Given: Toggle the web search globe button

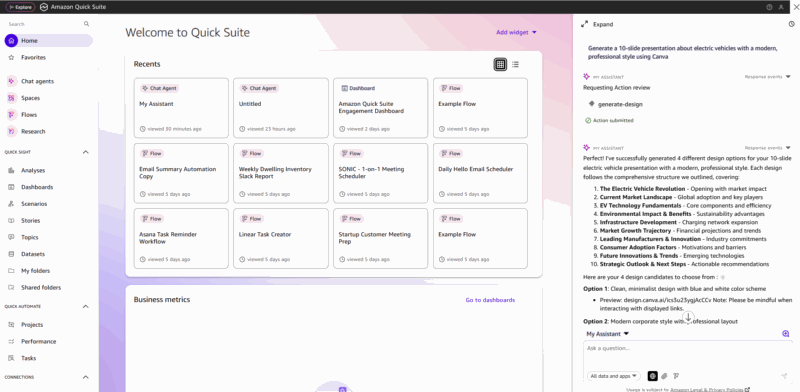Looking at the screenshot, I should [653, 376].
